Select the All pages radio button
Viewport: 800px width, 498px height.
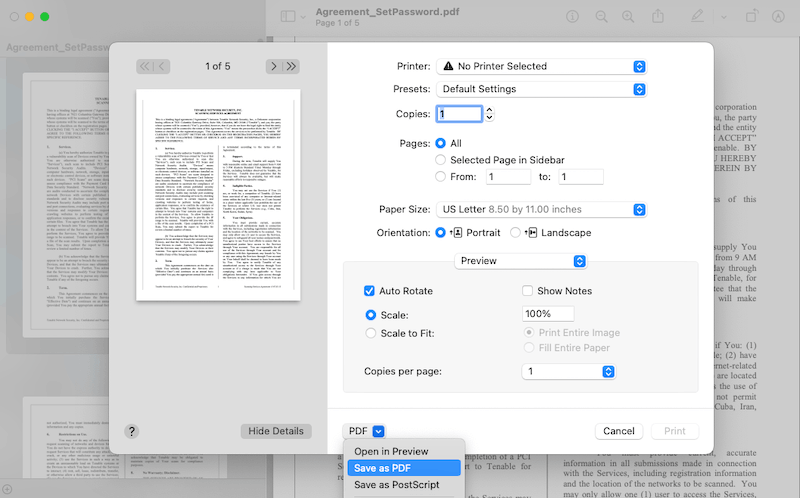point(440,143)
